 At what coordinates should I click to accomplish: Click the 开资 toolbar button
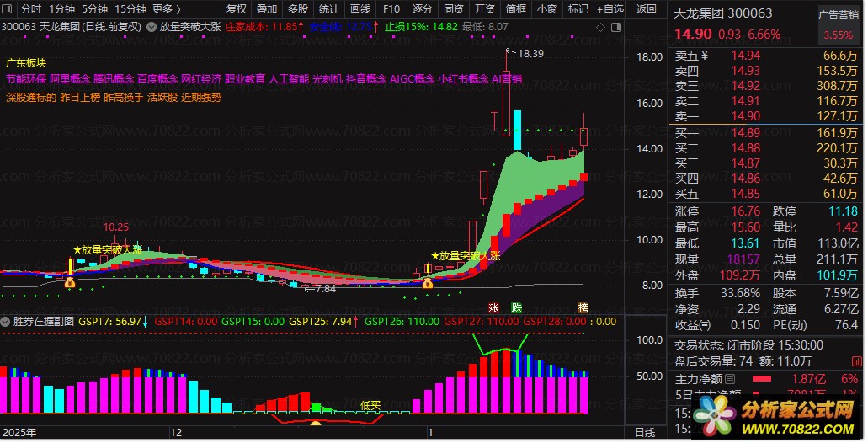click(485, 9)
